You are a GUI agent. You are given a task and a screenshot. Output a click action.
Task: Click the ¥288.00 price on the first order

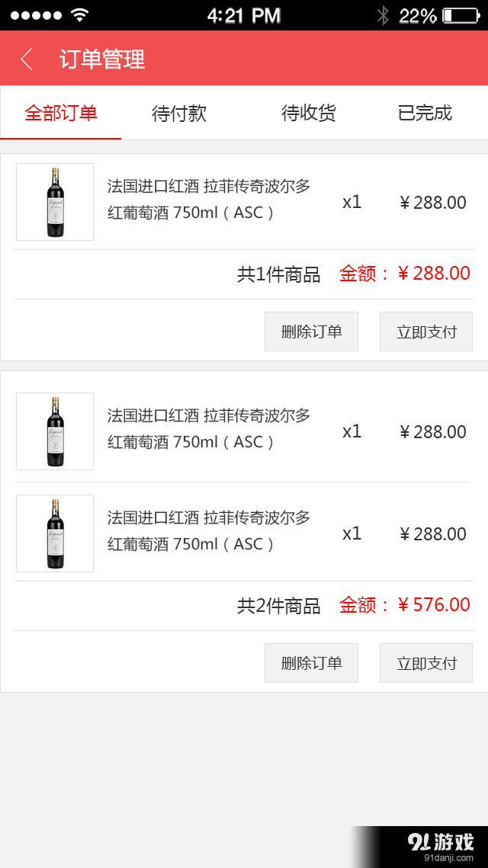435,202
